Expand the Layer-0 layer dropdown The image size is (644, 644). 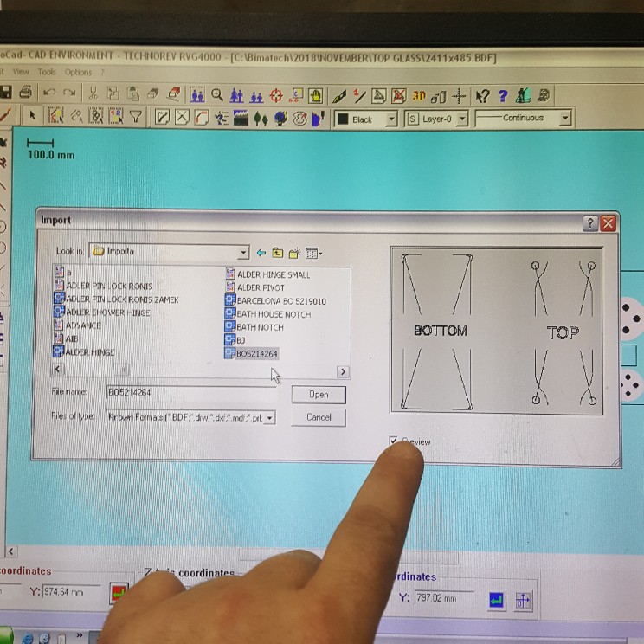(461, 119)
